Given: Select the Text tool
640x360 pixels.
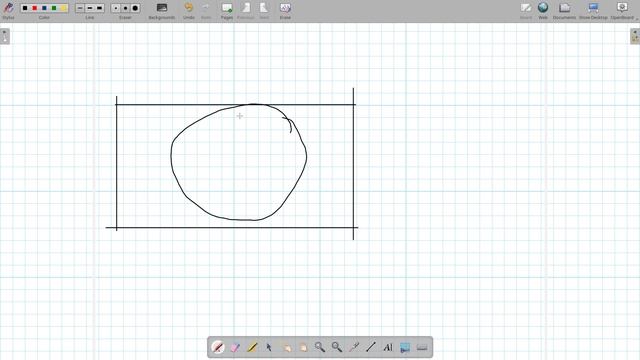Looking at the screenshot, I should (x=388, y=347).
